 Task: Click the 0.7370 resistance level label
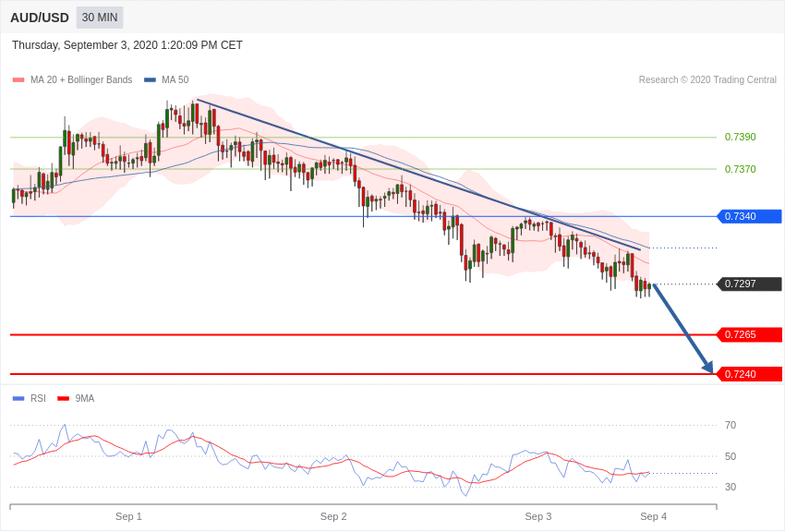point(740,169)
